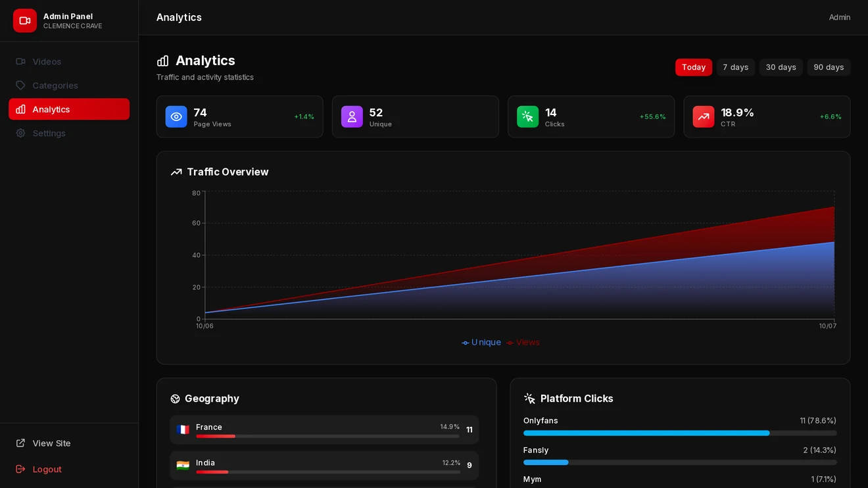The width and height of the screenshot is (868, 488).
Task: Switch to the 90 days range
Action: click(829, 67)
